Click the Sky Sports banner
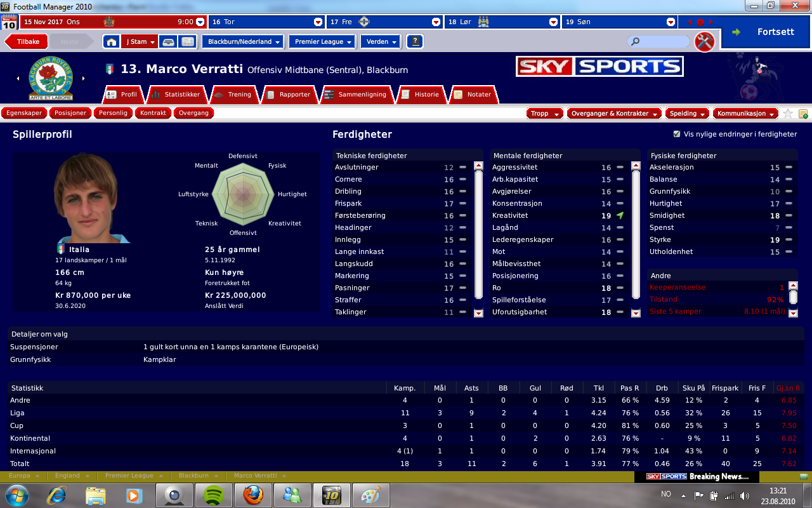This screenshot has width=812, height=508. tap(599, 67)
